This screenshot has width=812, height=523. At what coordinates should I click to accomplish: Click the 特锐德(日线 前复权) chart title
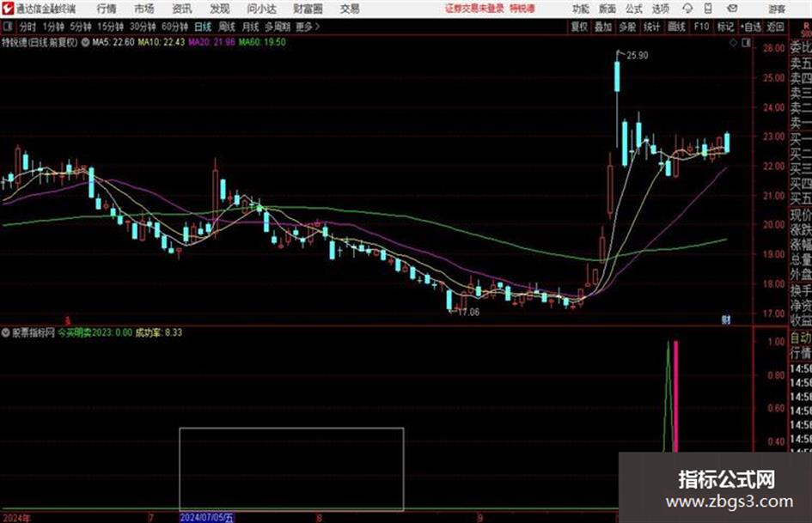tap(40, 42)
